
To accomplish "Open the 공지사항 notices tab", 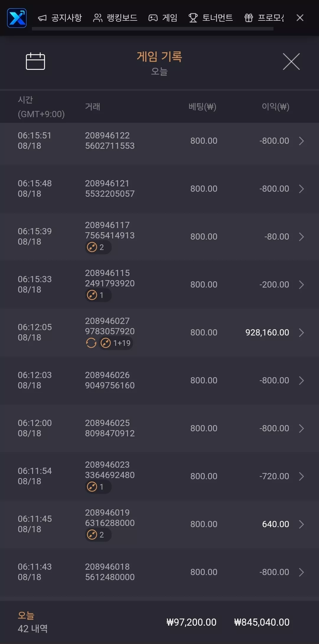I will click(x=60, y=18).
